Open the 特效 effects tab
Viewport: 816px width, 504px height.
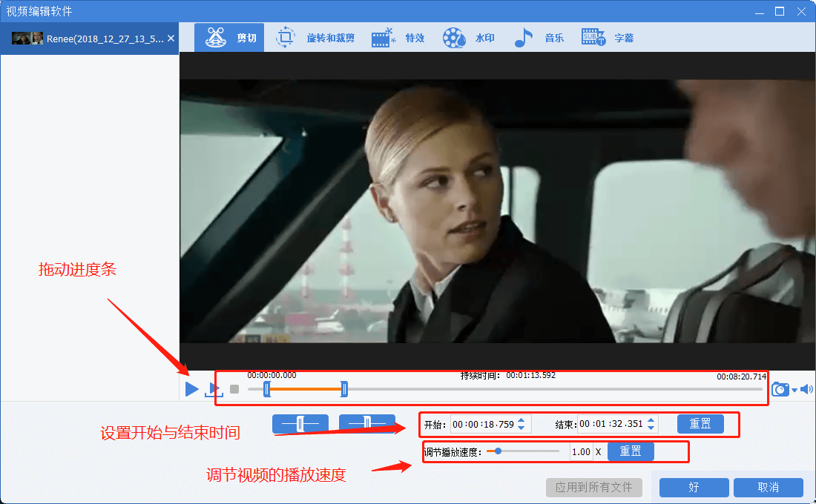(398, 38)
